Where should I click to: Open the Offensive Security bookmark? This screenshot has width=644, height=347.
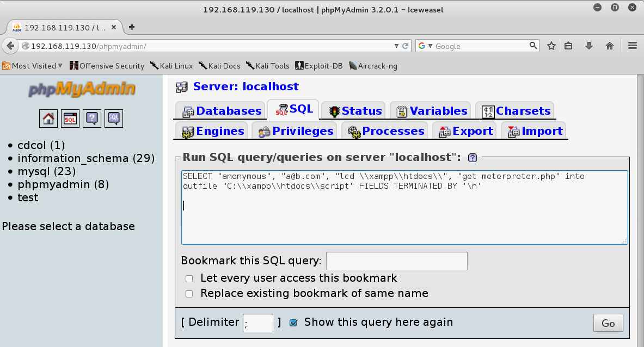pos(107,66)
